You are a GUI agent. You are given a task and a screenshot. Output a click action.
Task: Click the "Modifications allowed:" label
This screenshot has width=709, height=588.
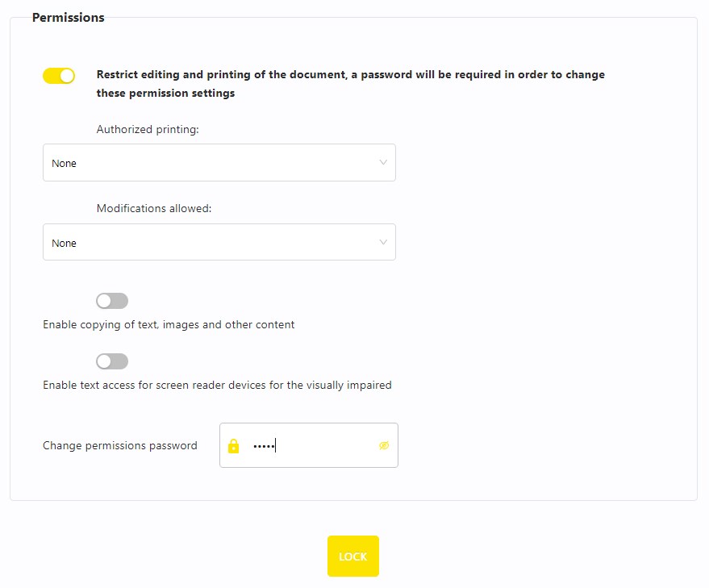pyautogui.click(x=154, y=208)
